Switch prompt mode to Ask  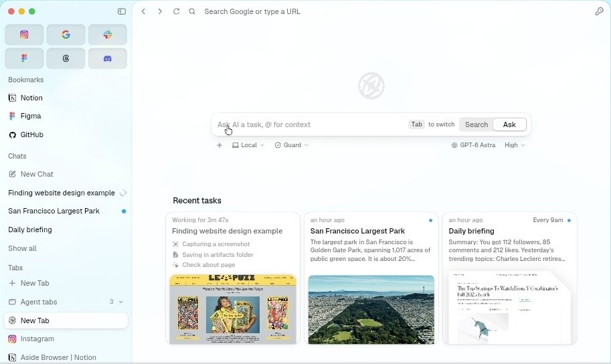click(x=509, y=124)
